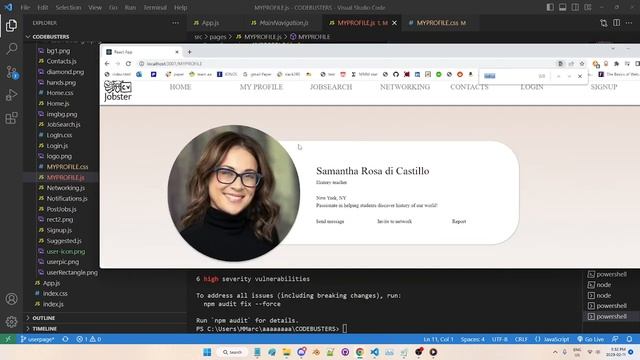Reload the browser page

(x=128, y=64)
